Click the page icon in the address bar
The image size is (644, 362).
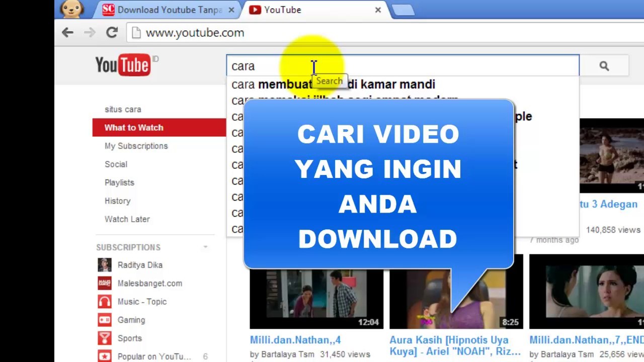coord(135,33)
